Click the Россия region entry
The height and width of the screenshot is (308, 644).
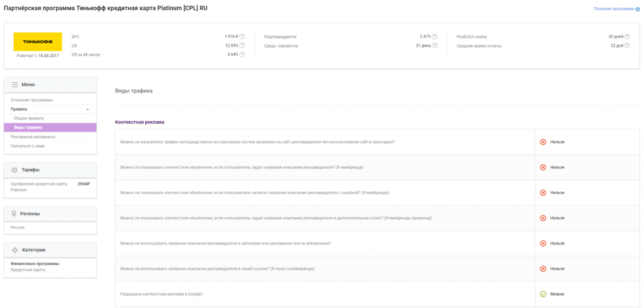coord(18,228)
